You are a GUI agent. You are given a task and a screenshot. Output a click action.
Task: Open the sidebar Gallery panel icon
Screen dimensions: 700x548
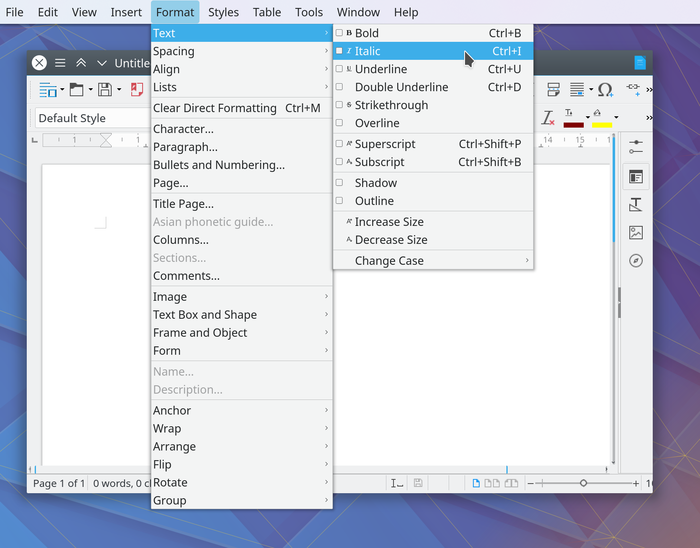coord(635,233)
